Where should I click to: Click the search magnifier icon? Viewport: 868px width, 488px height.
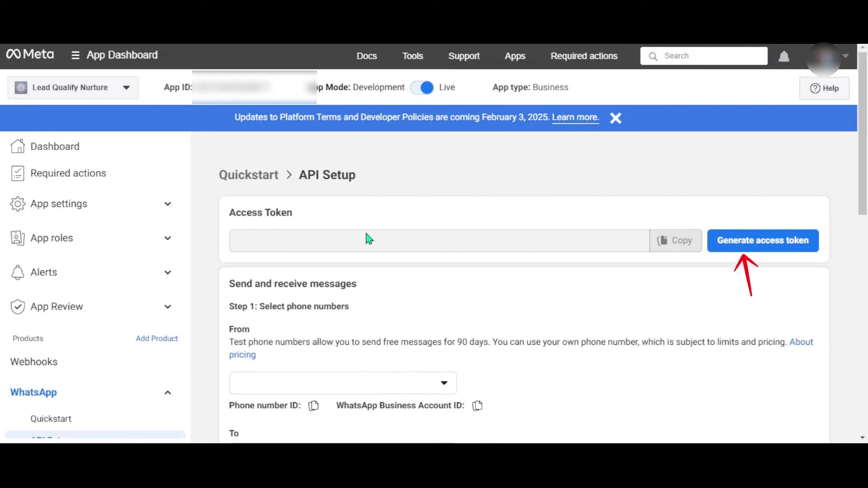point(653,56)
